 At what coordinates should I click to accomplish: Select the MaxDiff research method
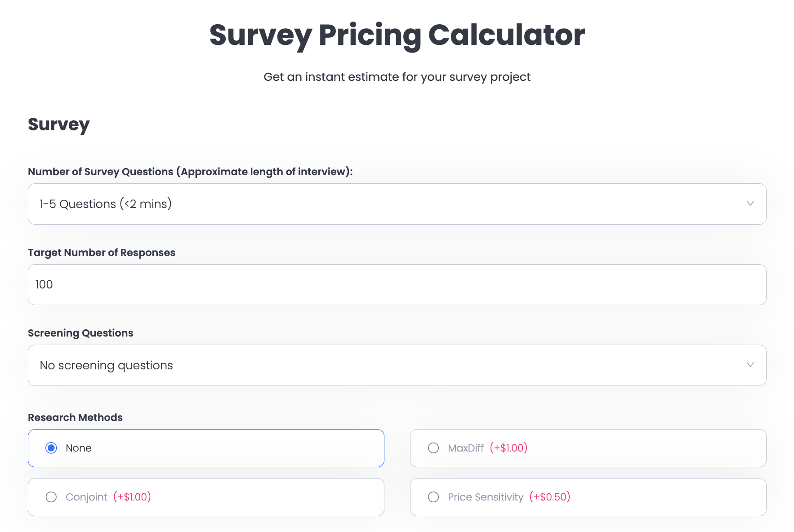(x=433, y=448)
